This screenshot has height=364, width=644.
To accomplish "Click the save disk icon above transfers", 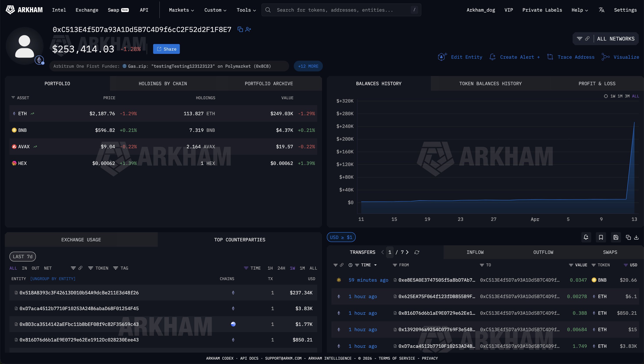I will point(616,237).
